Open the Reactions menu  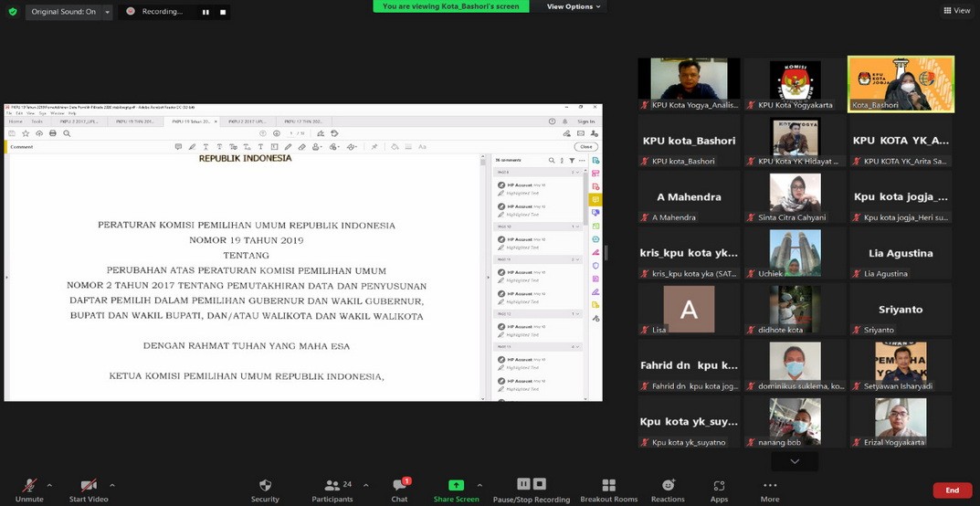point(668,489)
